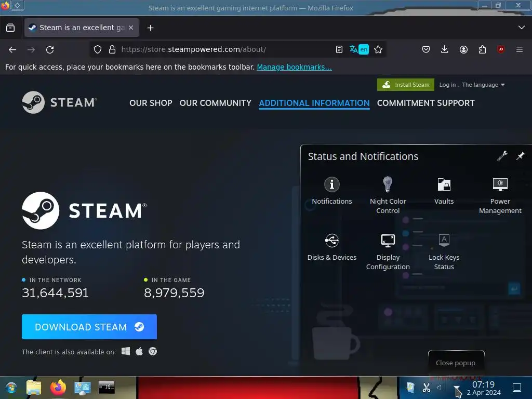Open the Pocket save button
This screenshot has width=532, height=399.
426,49
